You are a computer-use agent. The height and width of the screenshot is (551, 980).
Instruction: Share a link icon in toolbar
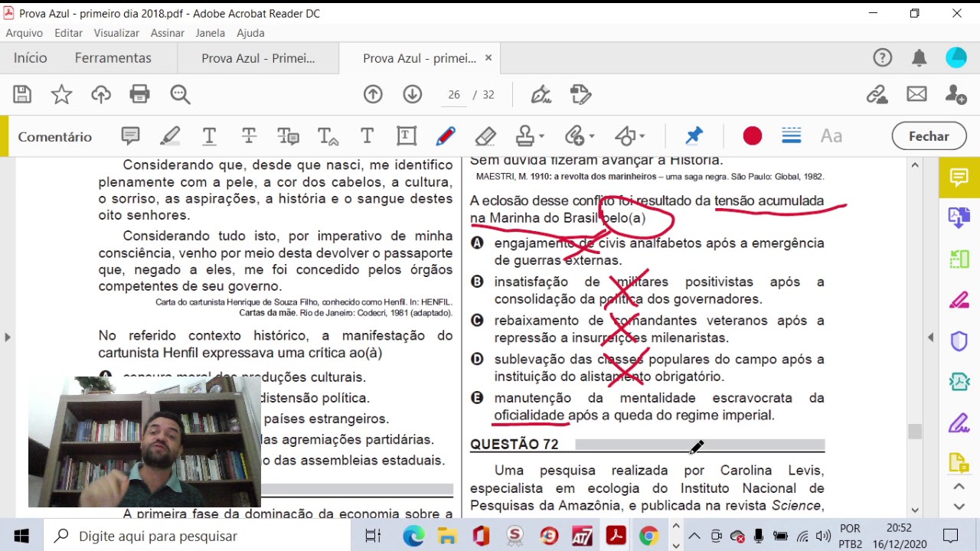(x=877, y=94)
